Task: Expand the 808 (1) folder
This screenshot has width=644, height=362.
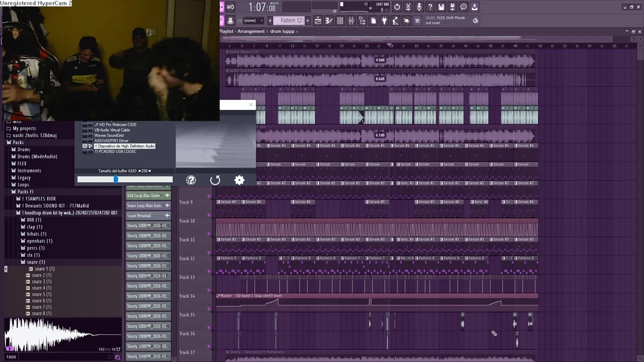Action: coord(31,220)
